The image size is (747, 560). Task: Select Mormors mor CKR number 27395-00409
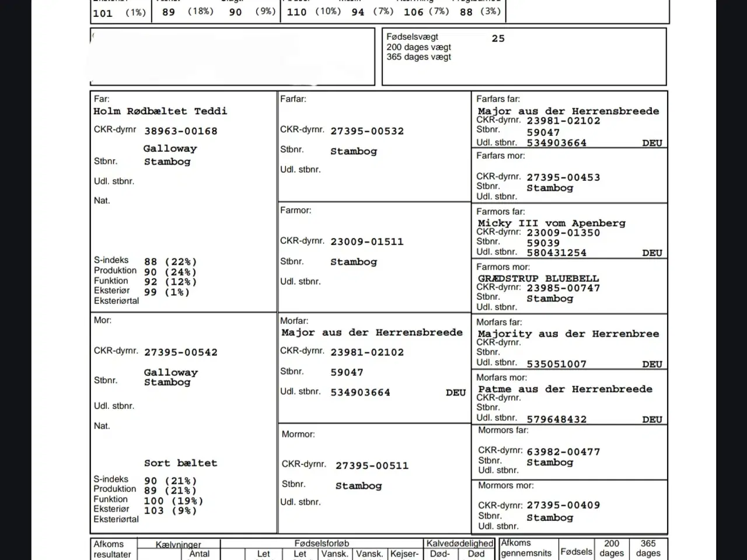point(563,506)
